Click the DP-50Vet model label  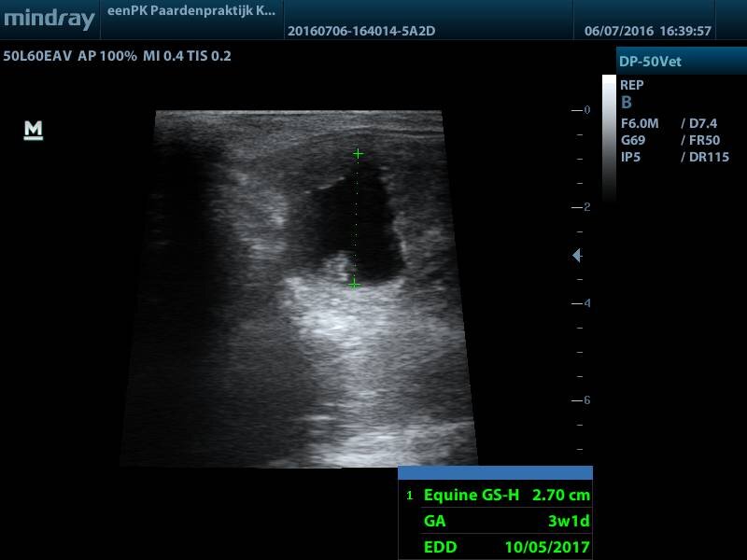[x=650, y=62]
